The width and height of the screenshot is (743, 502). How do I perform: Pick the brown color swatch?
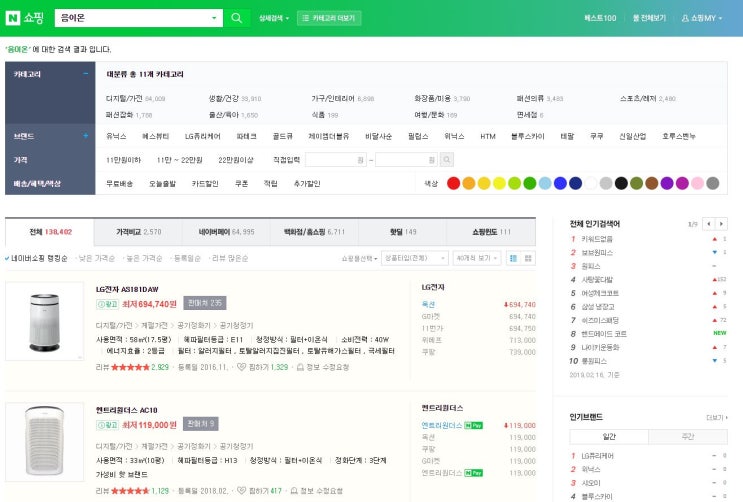(652, 183)
